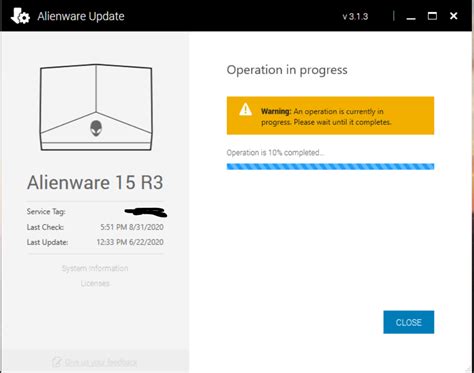
Task: Maximize the Alienware Update window
Action: [432, 16]
